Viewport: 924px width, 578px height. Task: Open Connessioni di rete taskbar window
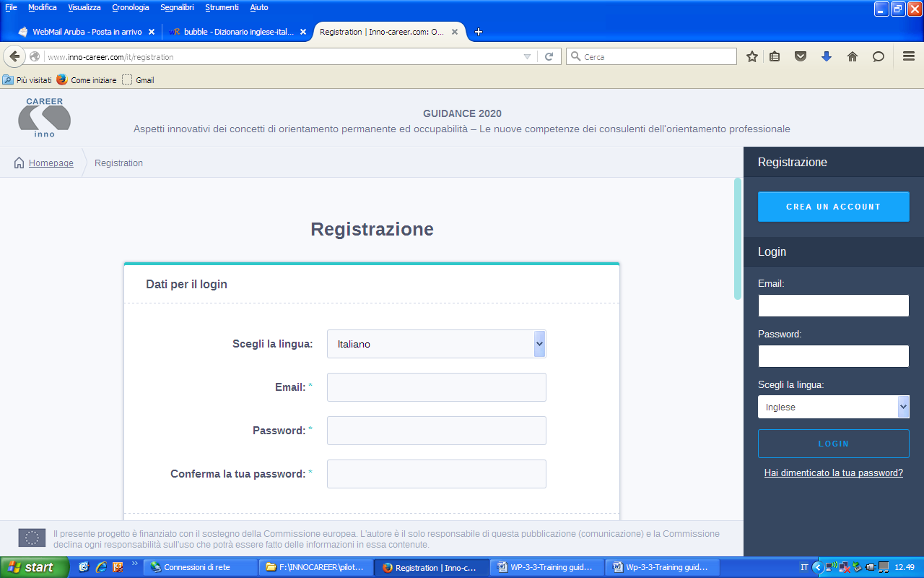(201, 567)
